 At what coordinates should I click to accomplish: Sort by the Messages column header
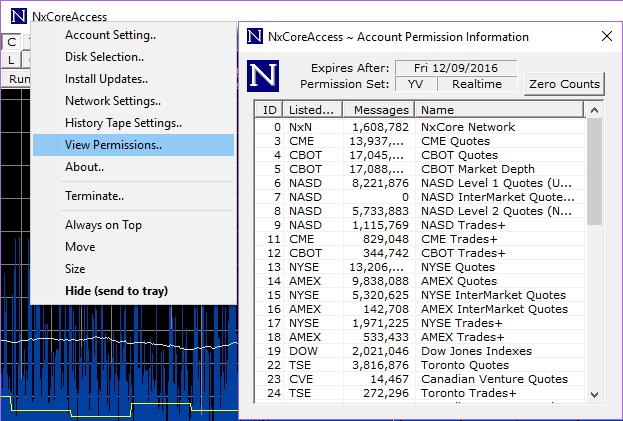click(x=379, y=110)
